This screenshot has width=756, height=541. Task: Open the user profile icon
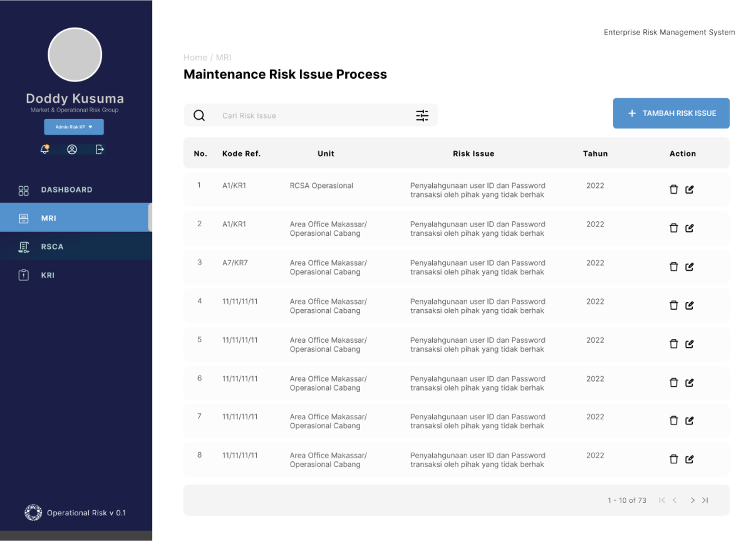pos(72,149)
